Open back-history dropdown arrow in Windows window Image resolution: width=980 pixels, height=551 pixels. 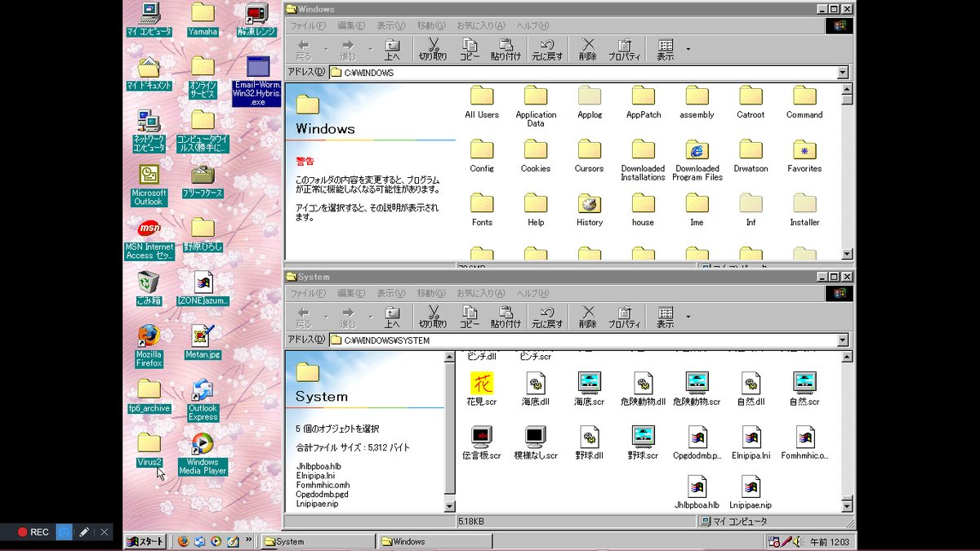[326, 49]
